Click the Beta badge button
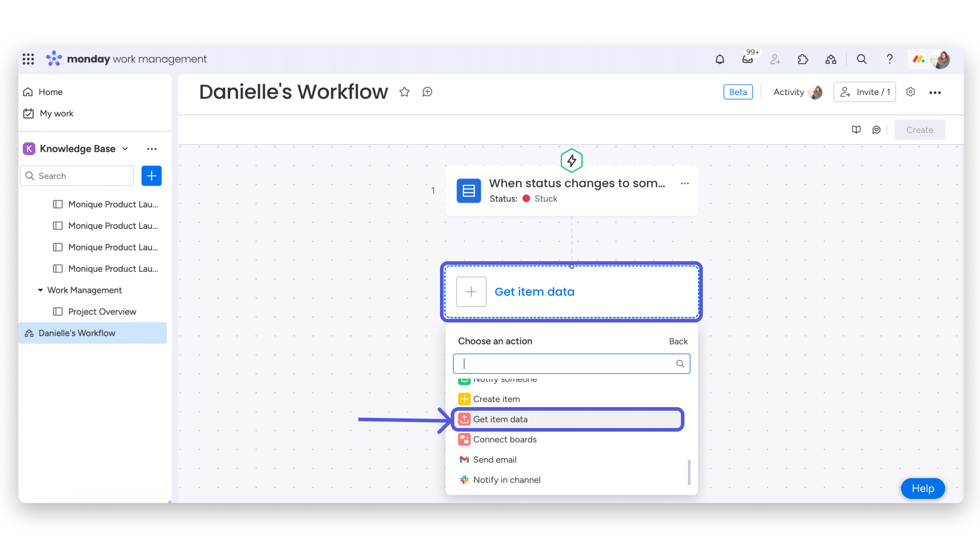980x551 pixels. 738,92
